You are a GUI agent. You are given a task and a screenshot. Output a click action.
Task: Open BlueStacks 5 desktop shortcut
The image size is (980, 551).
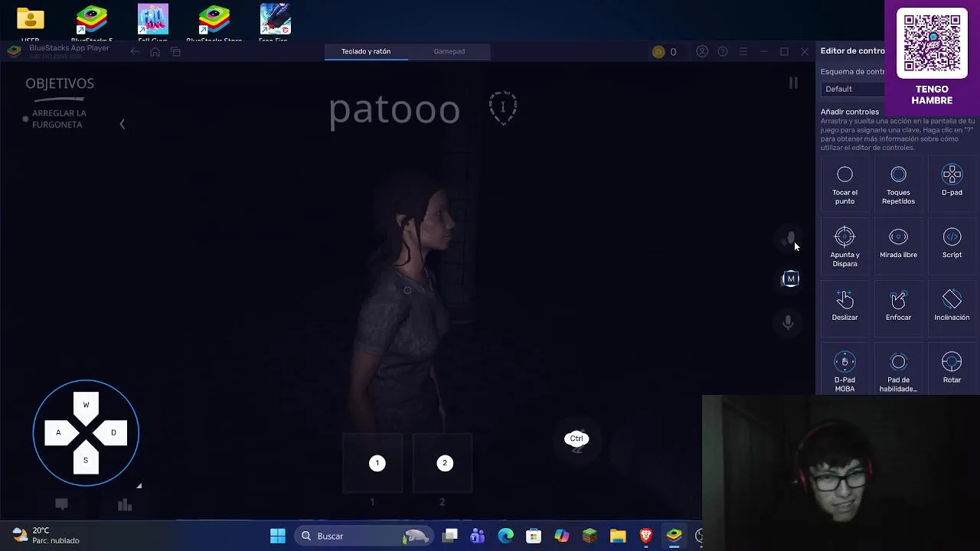pyautogui.click(x=91, y=23)
